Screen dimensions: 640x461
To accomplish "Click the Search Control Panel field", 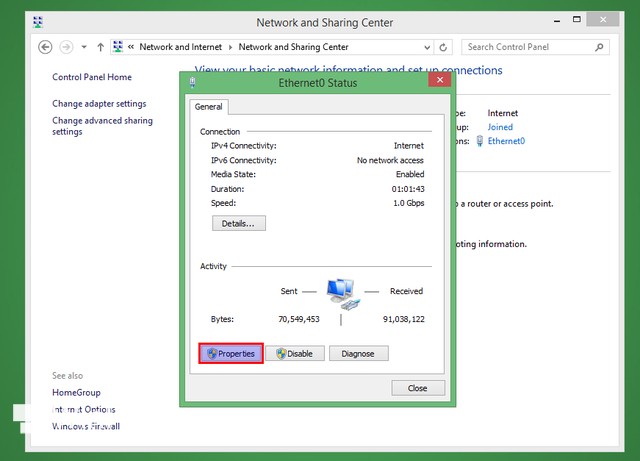I will point(535,47).
